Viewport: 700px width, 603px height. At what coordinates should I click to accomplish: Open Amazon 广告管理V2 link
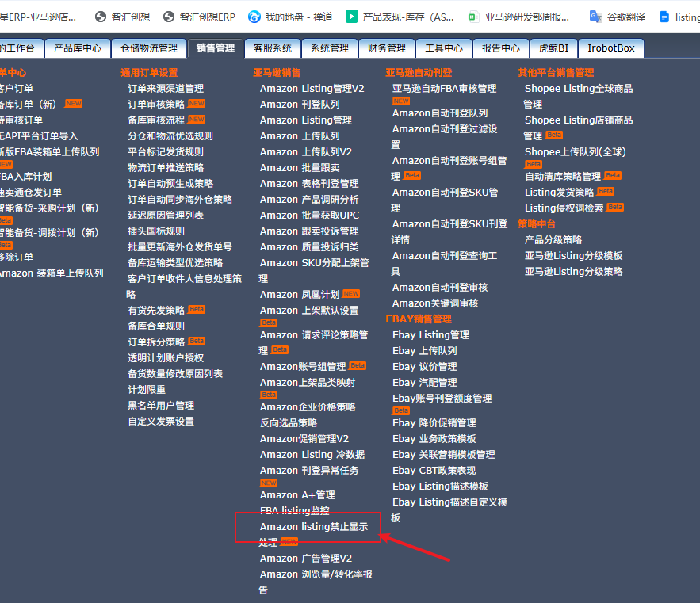click(306, 559)
